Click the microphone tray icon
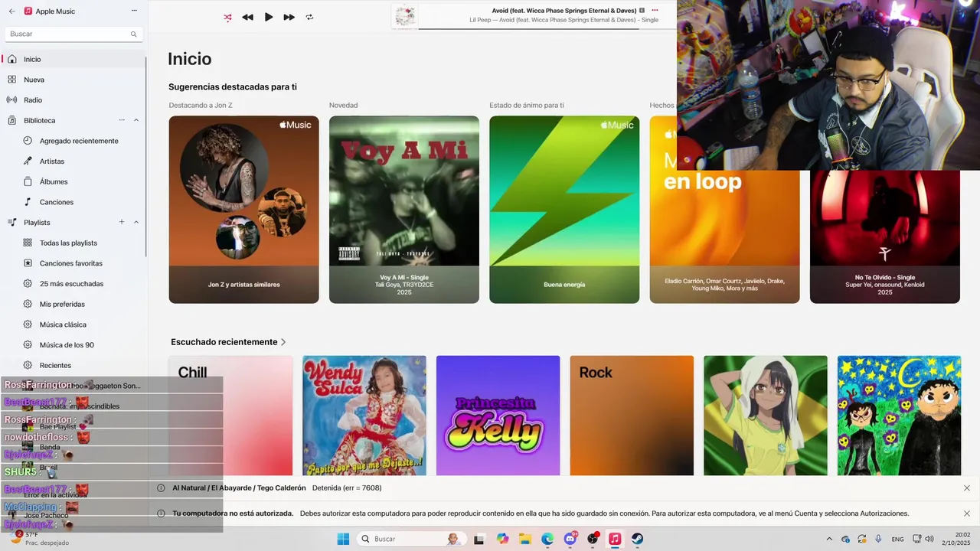 pos(878,540)
